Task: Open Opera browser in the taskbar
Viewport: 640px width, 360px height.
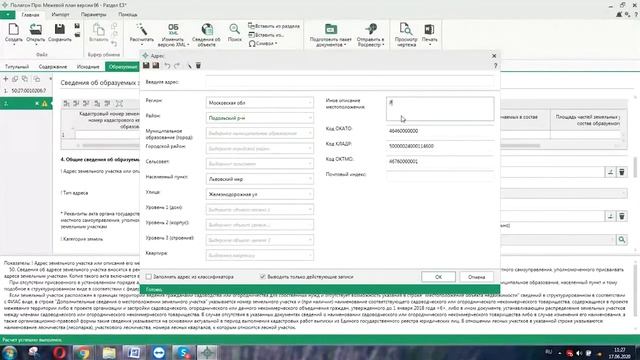Action: (59, 352)
